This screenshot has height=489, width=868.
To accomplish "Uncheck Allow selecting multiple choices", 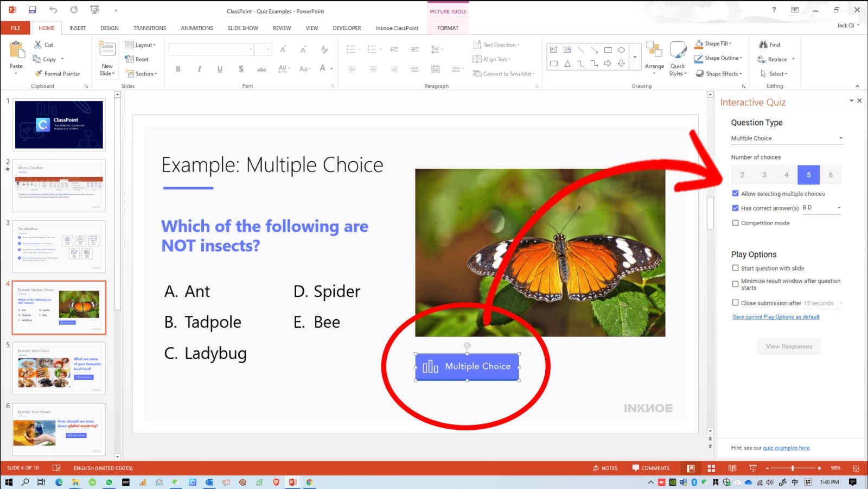I will (x=736, y=193).
